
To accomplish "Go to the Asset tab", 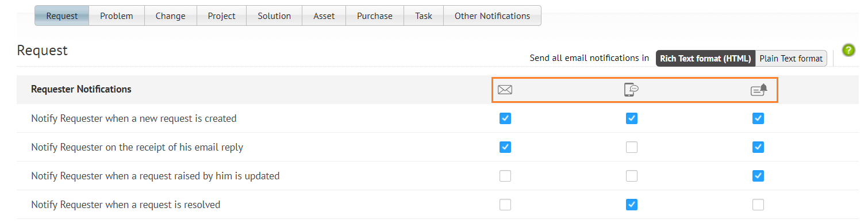I will (324, 16).
